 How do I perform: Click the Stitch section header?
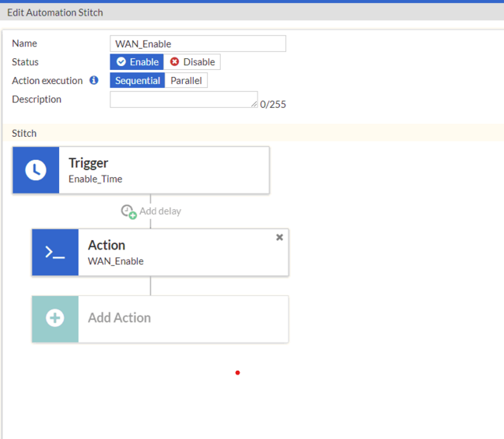click(x=254, y=133)
